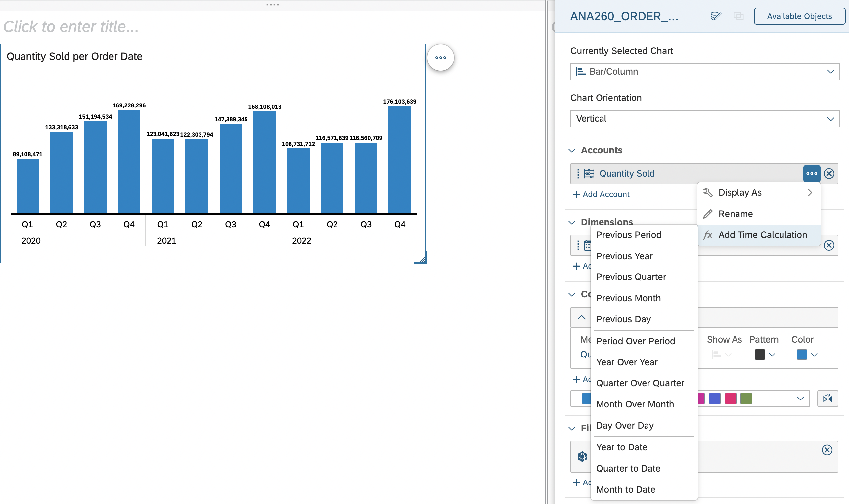
Task: Open the Bar/Column chart type dropdown
Action: pos(705,72)
